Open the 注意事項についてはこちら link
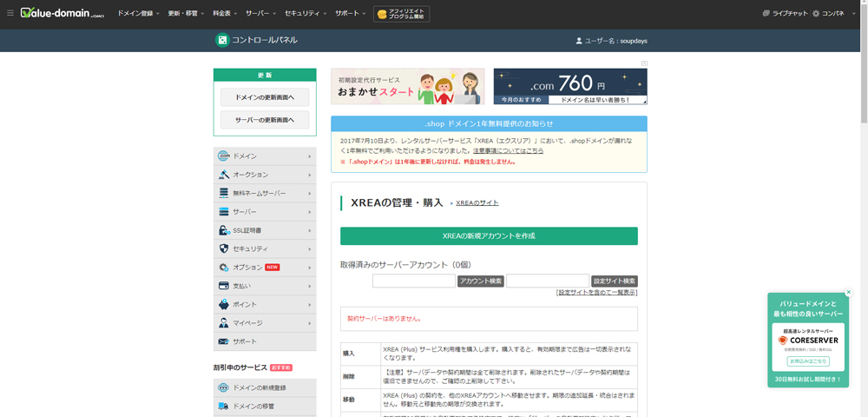 508,150
